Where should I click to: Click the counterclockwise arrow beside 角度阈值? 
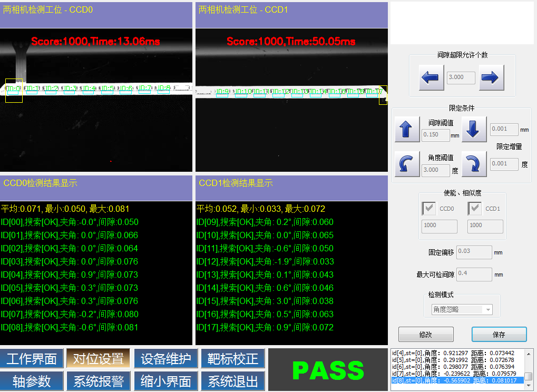point(406,164)
